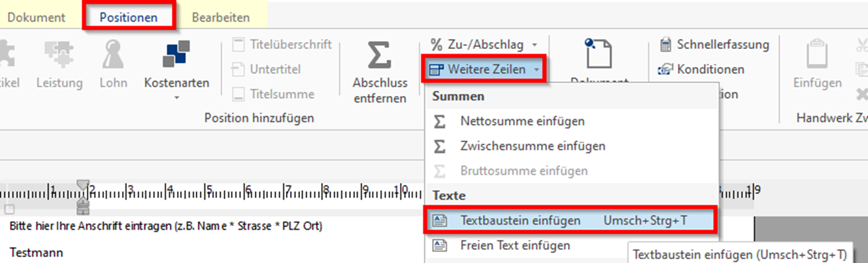Collapse the Weitere Zeilen dropdown
This screenshot has width=868, height=263.
[484, 69]
